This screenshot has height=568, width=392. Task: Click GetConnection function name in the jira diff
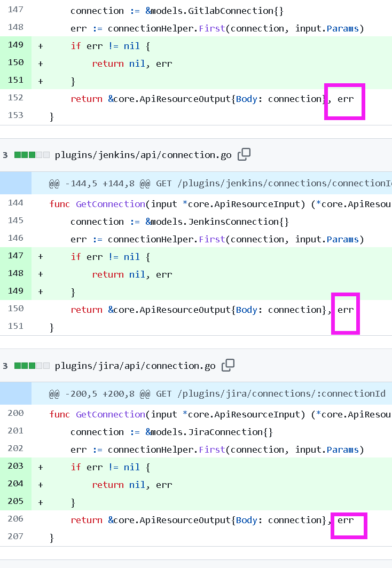(x=111, y=415)
